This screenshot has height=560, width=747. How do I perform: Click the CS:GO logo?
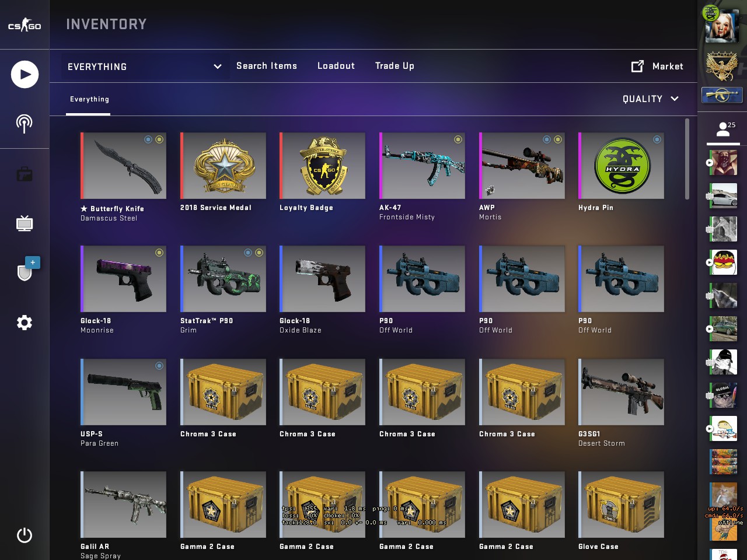click(x=25, y=26)
